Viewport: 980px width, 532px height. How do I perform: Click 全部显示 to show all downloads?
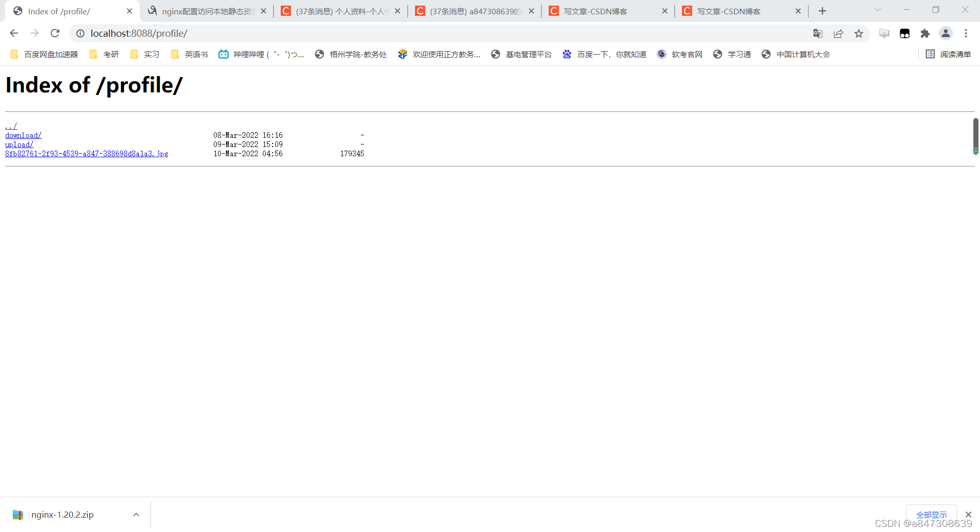932,515
